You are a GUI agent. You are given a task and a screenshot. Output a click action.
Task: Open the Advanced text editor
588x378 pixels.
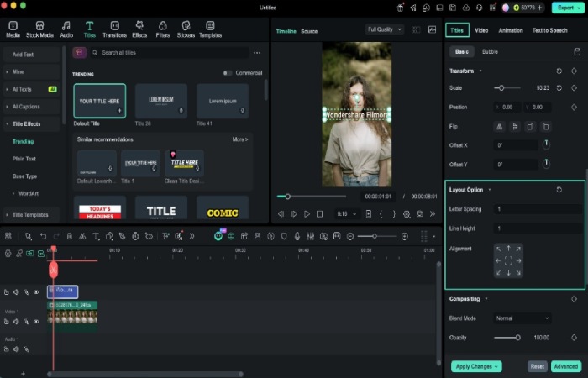pos(566,366)
